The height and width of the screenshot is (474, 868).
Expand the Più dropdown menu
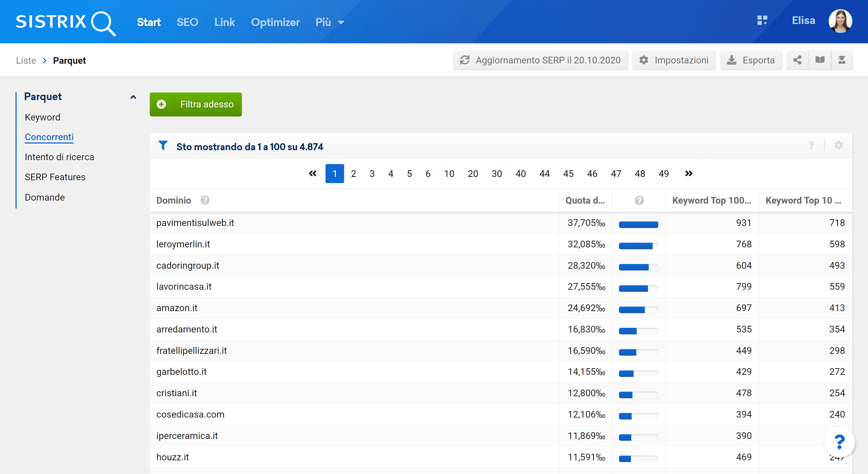tap(330, 22)
